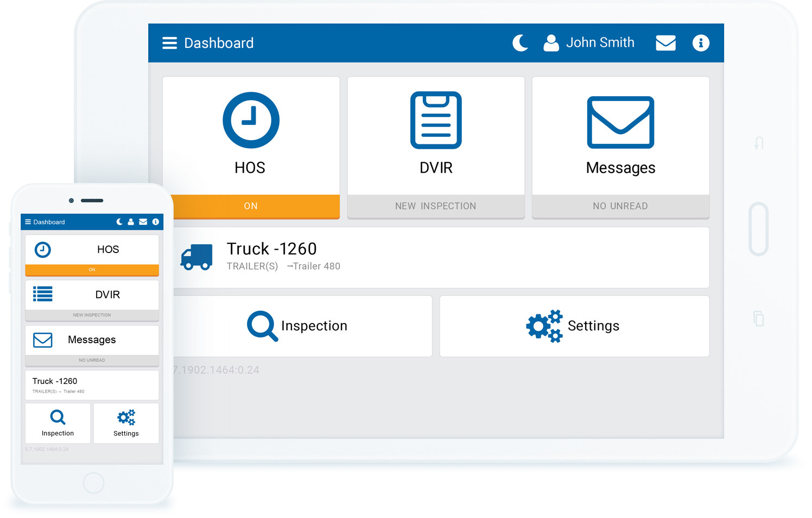The width and height of the screenshot is (812, 518).
Task: Expand the hamburger menu on the phone screen
Action: 27,222
